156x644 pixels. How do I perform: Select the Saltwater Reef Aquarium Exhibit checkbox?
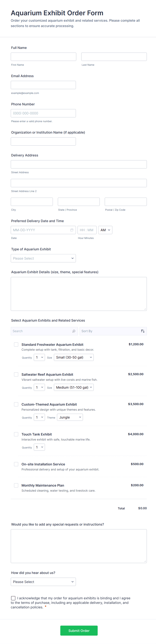pyautogui.click(x=16, y=374)
